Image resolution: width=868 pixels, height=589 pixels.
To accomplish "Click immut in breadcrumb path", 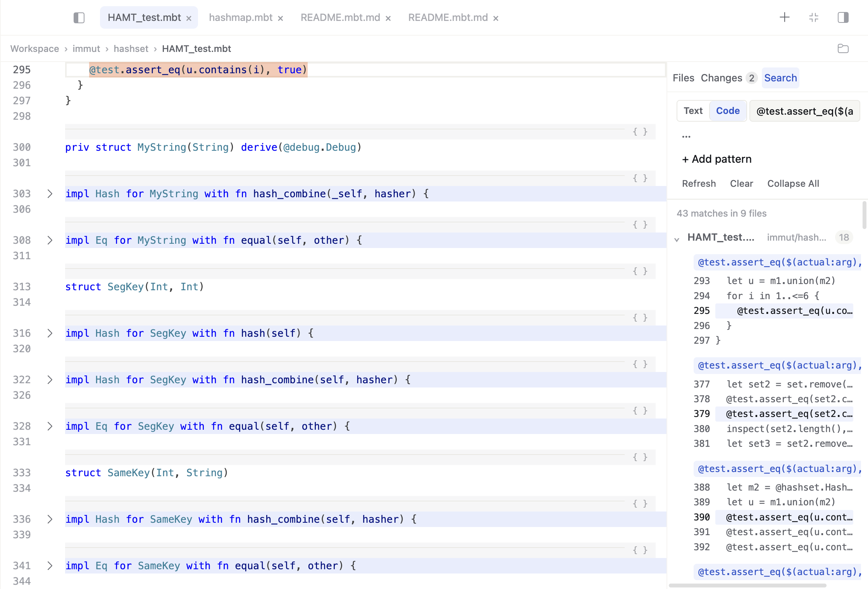I will click(x=86, y=49).
